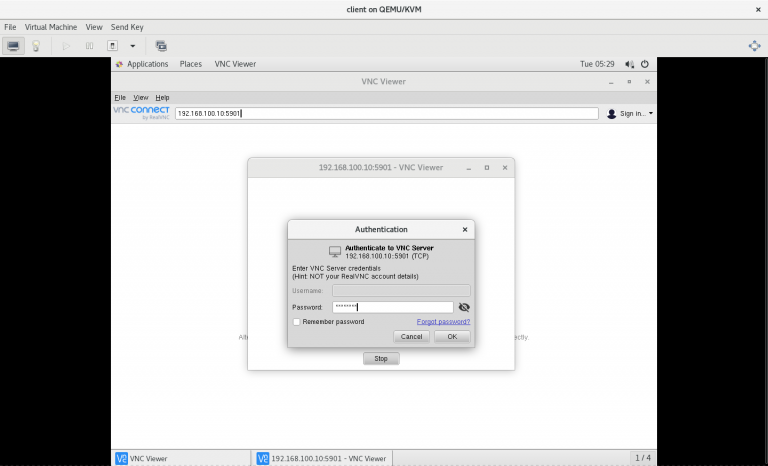Viewport: 768px width, 466px height.
Task: Click the Stop connection button
Action: tap(381, 359)
